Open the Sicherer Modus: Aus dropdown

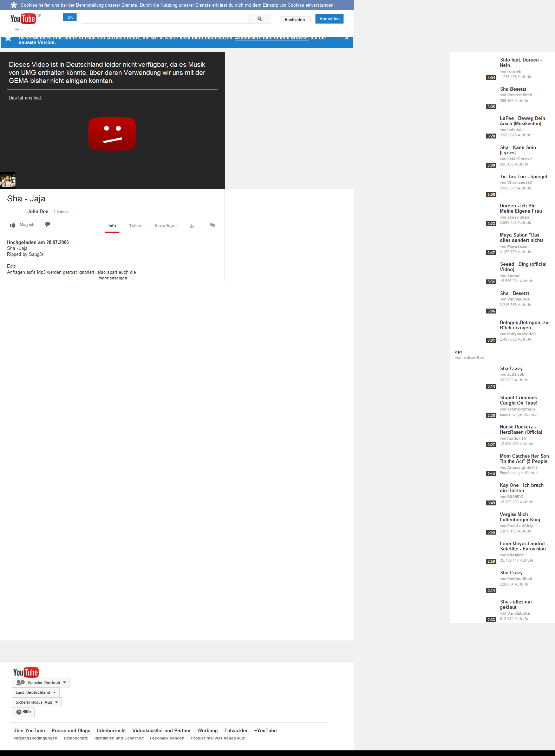[37, 702]
